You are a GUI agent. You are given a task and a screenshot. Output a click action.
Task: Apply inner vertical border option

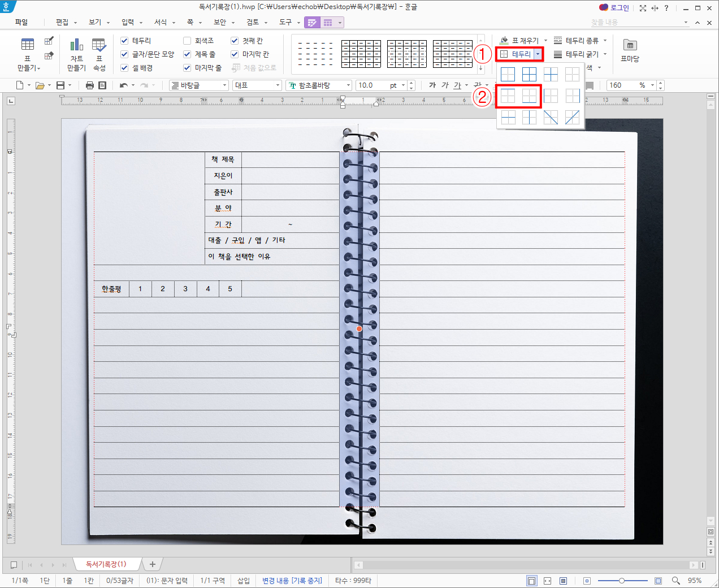pos(529,118)
